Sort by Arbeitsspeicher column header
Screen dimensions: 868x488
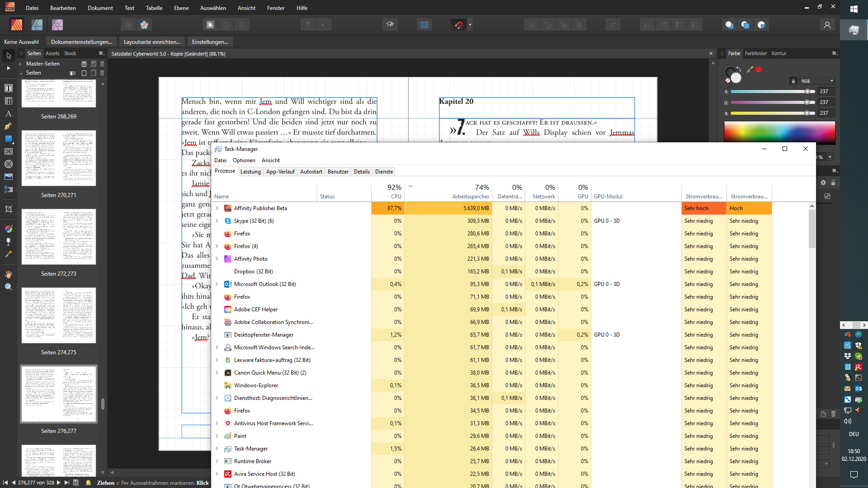(x=448, y=192)
